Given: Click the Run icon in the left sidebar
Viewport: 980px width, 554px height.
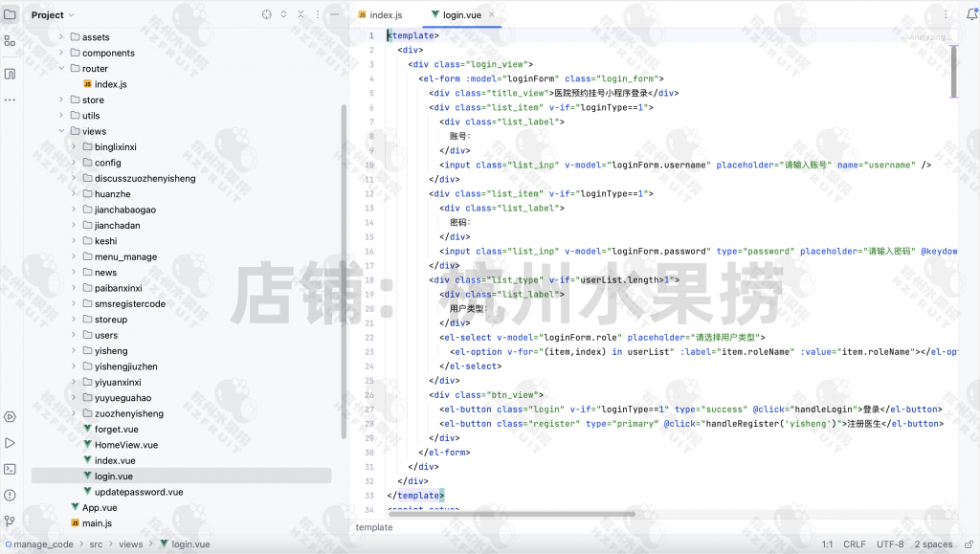Looking at the screenshot, I should coord(8,442).
